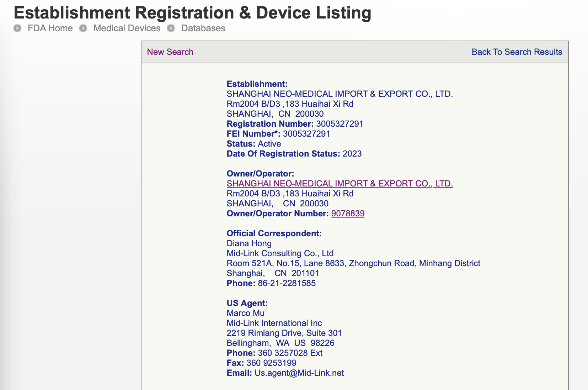Click the bullet icon before Medical Devices
Screen dimensions: 588x390
(83, 28)
